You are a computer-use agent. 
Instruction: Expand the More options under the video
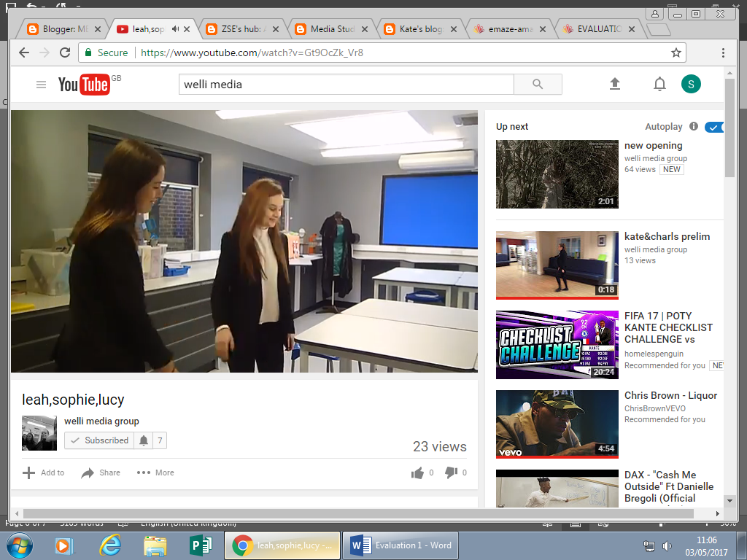point(155,472)
